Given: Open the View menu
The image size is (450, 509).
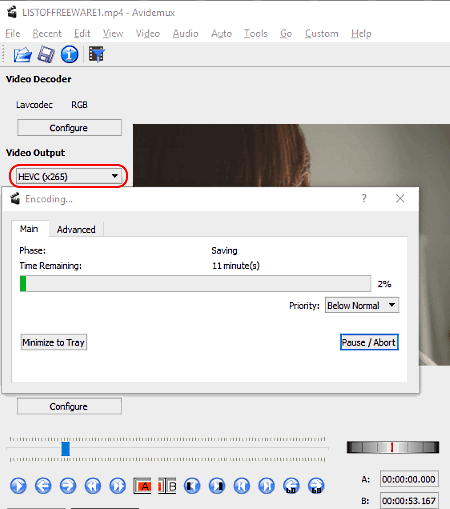Looking at the screenshot, I should (x=113, y=34).
